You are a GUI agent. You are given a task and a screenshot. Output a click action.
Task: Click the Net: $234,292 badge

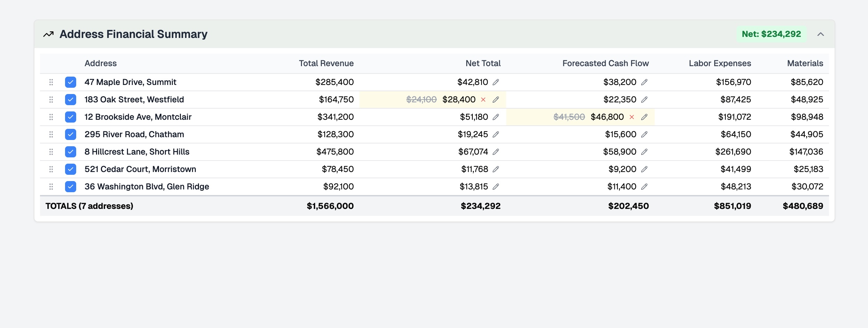point(772,34)
